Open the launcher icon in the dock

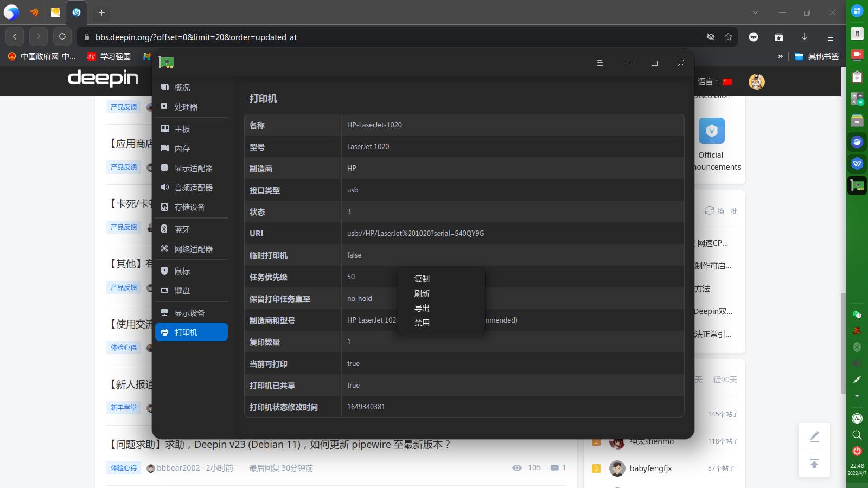click(857, 11)
